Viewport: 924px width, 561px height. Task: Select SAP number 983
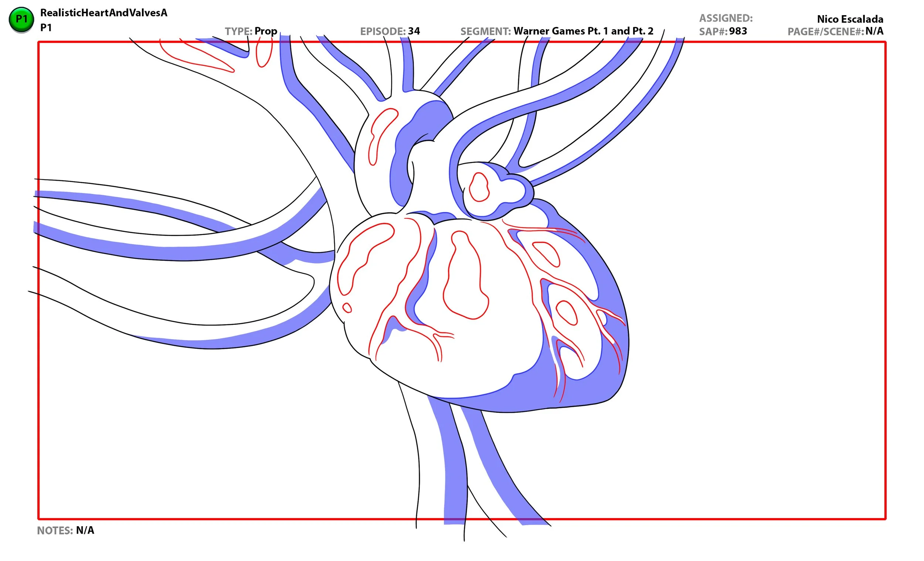point(738,31)
